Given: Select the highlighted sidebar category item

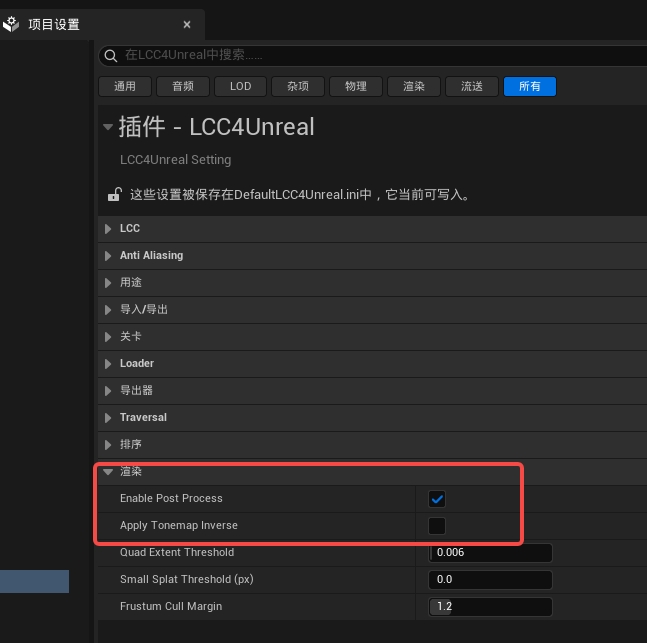Looking at the screenshot, I should (34, 582).
